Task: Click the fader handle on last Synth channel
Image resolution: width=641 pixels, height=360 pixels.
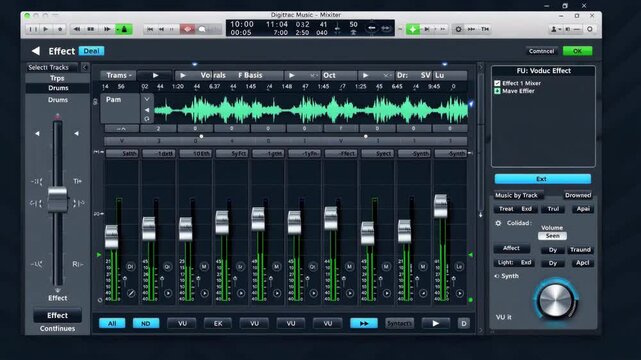Action: coord(440,206)
